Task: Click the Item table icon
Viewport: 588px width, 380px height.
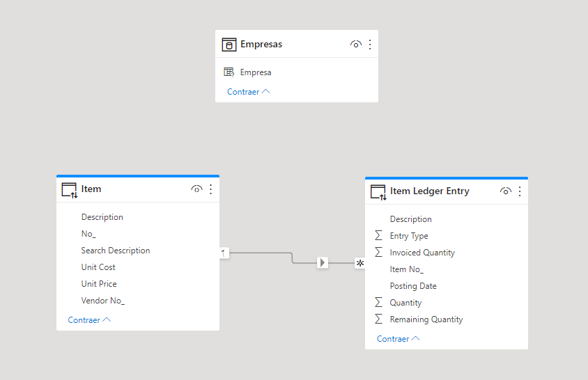Action: click(x=69, y=189)
